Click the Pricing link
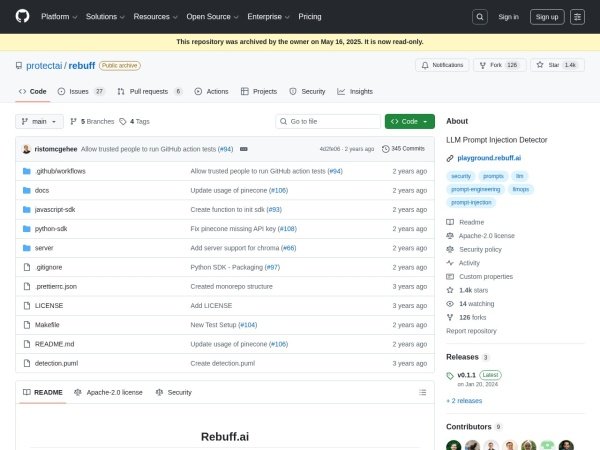 [310, 17]
